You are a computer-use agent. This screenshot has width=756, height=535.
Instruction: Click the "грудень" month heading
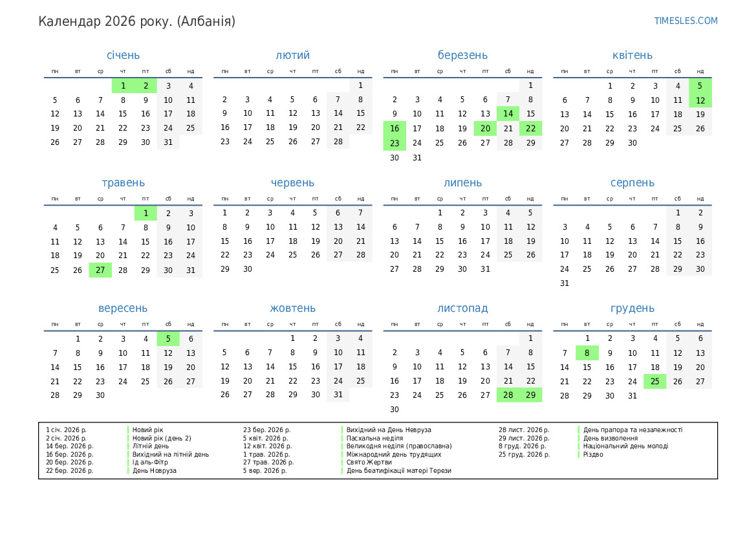click(632, 308)
